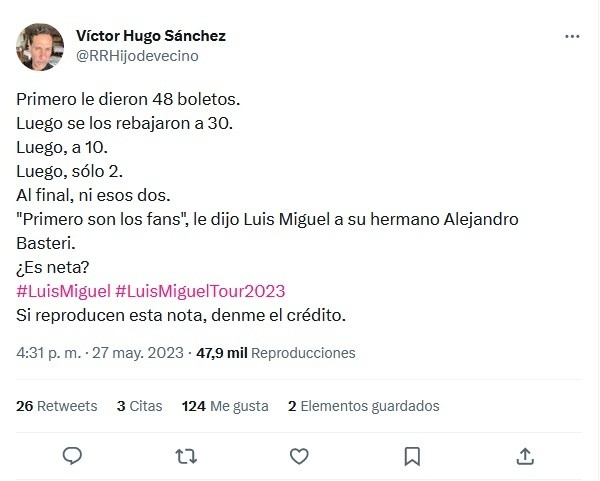View the 26 Retweets list

(57, 406)
